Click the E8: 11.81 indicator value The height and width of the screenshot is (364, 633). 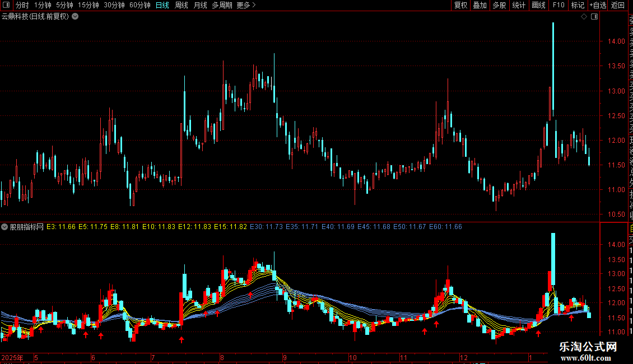[x=125, y=227]
